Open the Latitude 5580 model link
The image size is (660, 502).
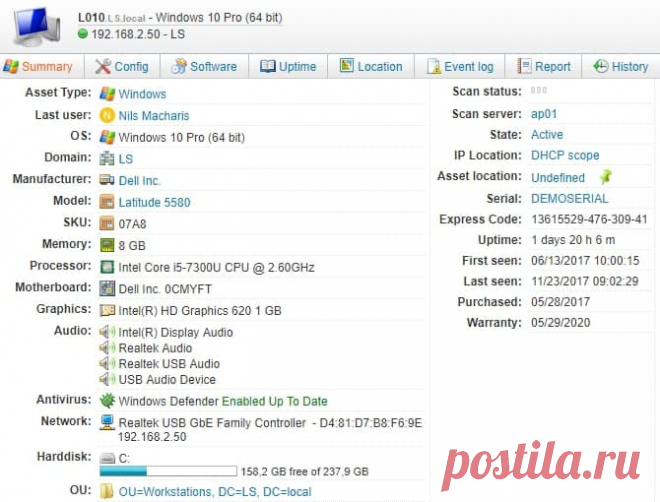pos(154,202)
